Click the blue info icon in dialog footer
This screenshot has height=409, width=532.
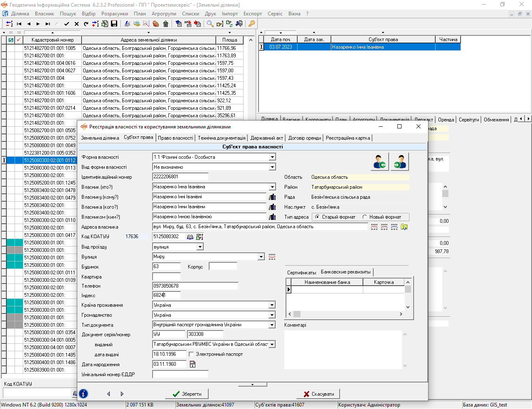(84, 394)
